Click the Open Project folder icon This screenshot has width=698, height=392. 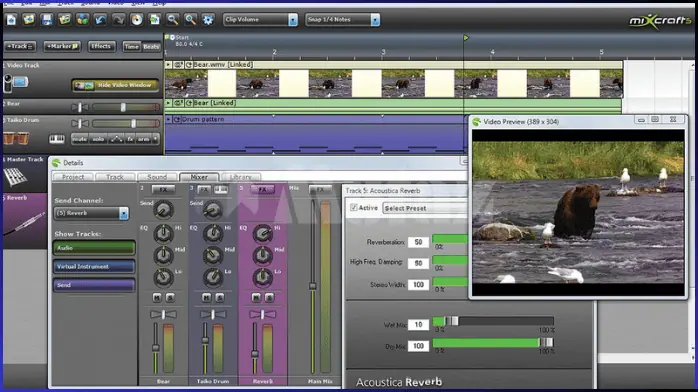[29, 20]
